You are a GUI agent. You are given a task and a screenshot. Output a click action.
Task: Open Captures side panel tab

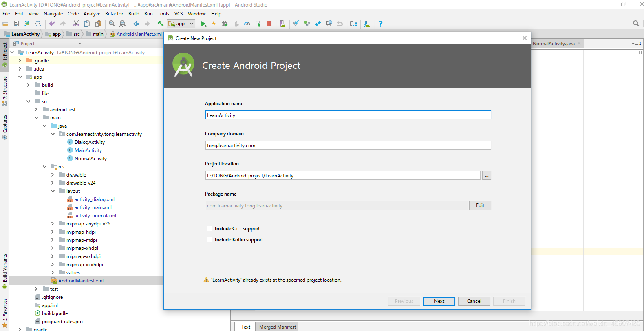point(4,127)
